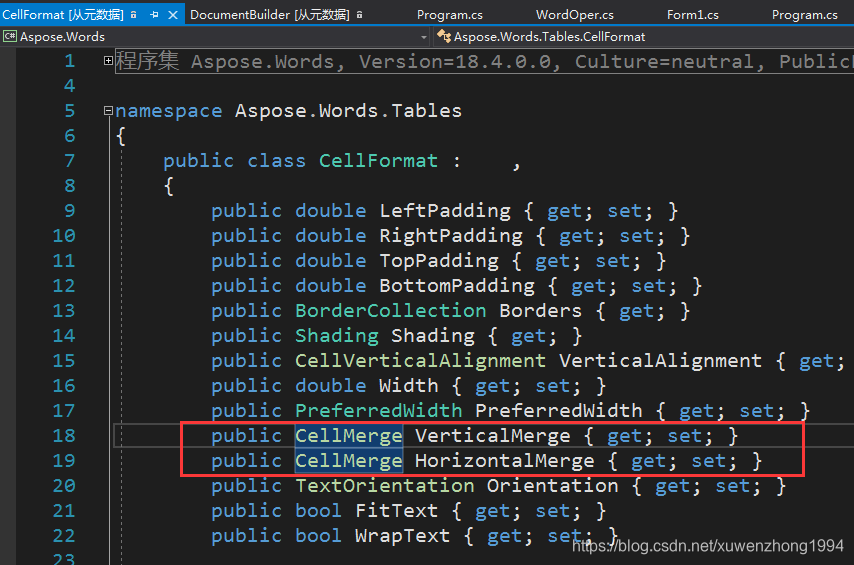Click the FitText property name
This screenshot has width=854, height=565.
tap(396, 511)
